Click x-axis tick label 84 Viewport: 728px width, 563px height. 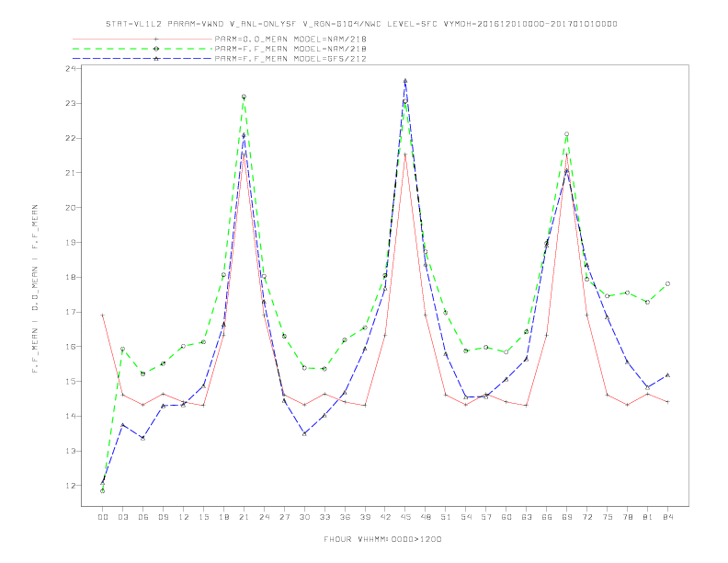point(667,517)
